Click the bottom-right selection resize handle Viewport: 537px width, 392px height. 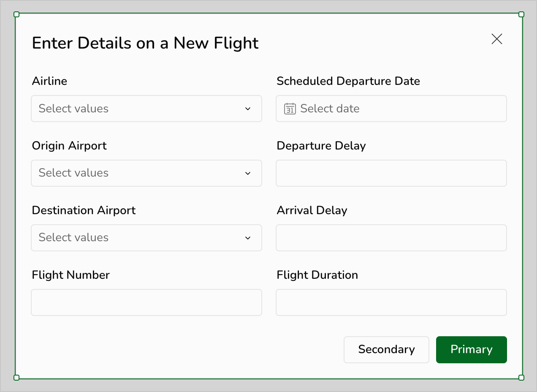coord(521,378)
